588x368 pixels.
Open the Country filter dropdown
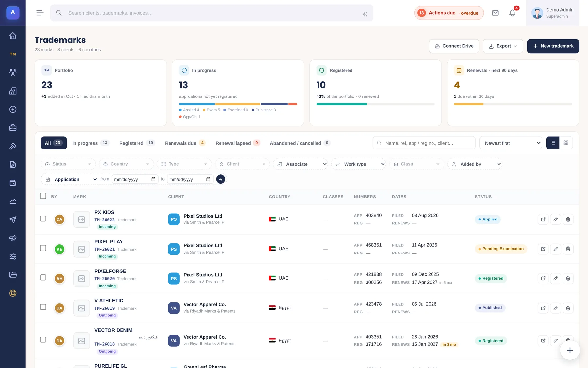click(126, 164)
